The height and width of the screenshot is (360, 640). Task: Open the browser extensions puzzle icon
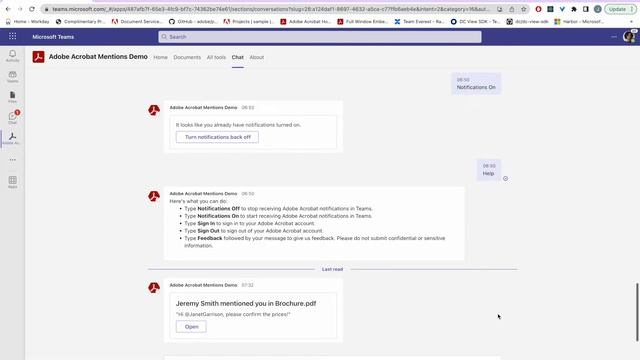(574, 9)
